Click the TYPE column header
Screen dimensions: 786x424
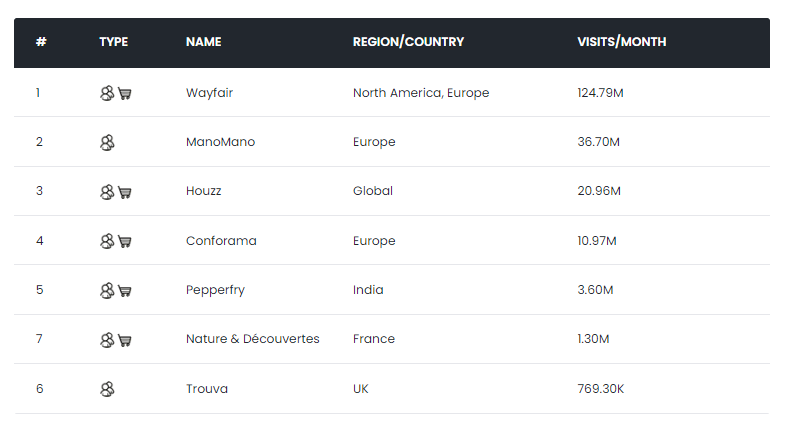pyautogui.click(x=114, y=42)
